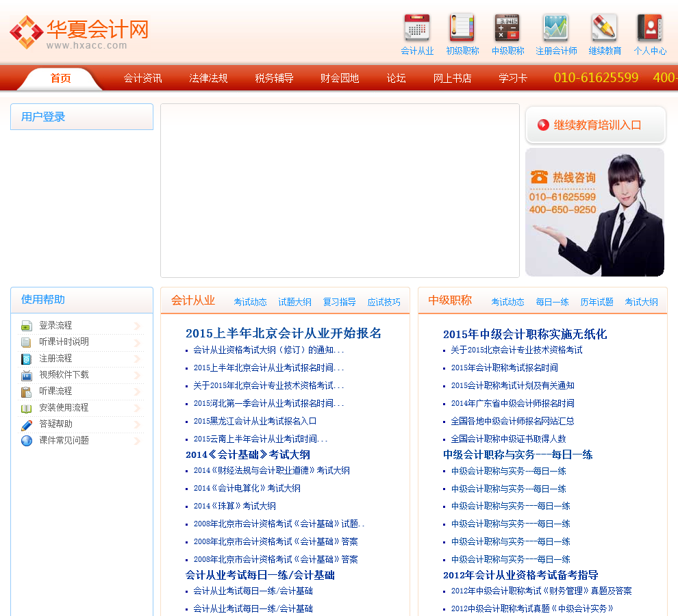The width and height of the screenshot is (678, 616).
Task: Click the 听课流程 clipboard icon
Action: point(27,392)
